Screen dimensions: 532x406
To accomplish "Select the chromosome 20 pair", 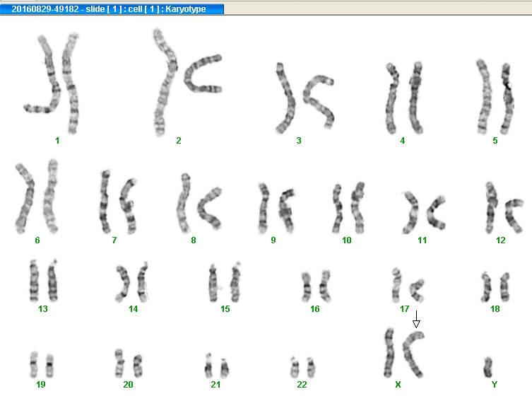I will point(129,364).
